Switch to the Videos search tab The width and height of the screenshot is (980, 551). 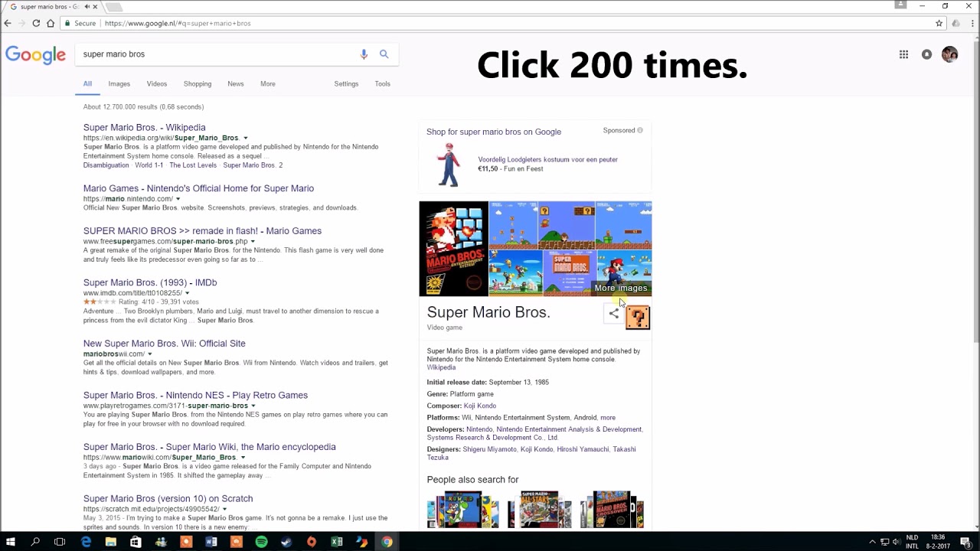pyautogui.click(x=157, y=83)
